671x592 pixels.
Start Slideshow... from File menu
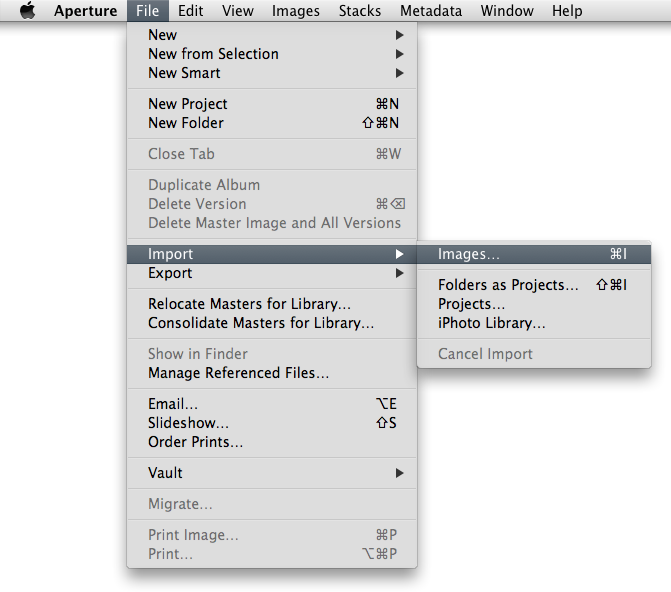point(188,423)
